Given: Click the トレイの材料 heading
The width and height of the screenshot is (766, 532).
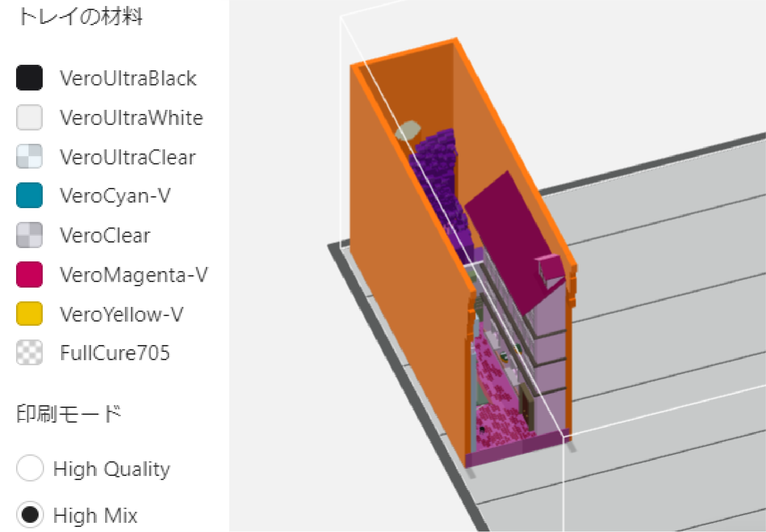Looking at the screenshot, I should coord(81,17).
